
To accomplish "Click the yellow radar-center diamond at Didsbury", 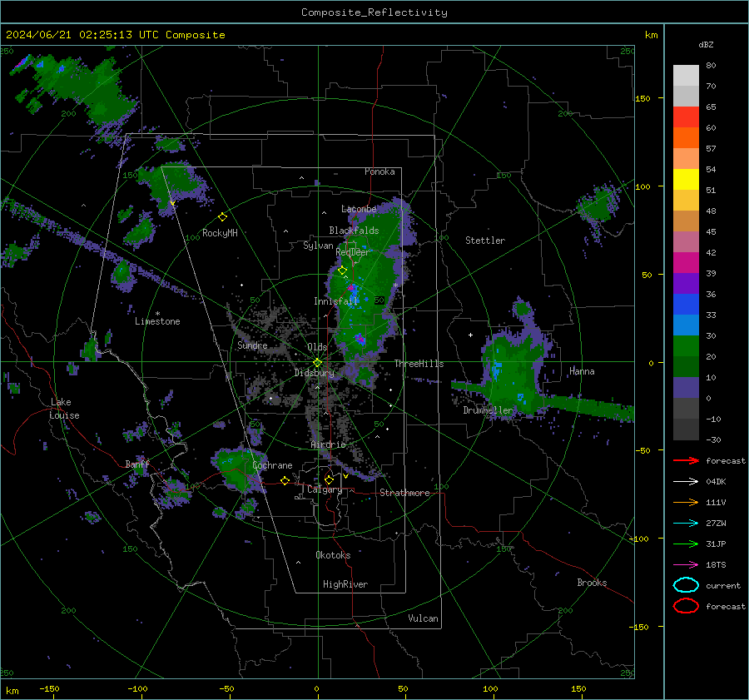I will click(x=317, y=363).
